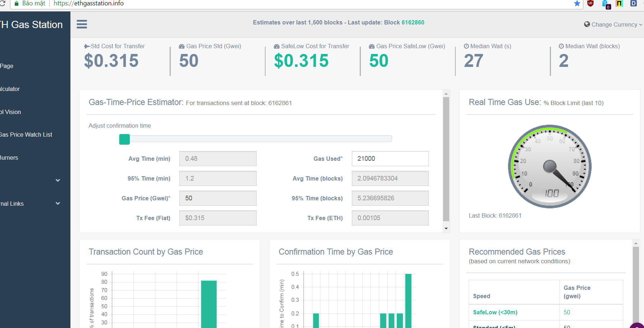Image resolution: width=644 pixels, height=328 pixels.
Task: Click the 95% Time (min) field
Action: 218,178
